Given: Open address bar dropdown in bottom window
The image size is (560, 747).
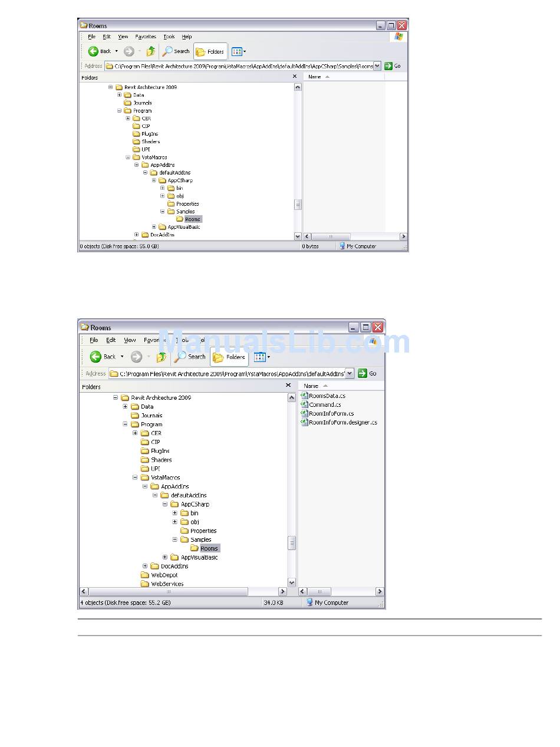Looking at the screenshot, I should 350,373.
